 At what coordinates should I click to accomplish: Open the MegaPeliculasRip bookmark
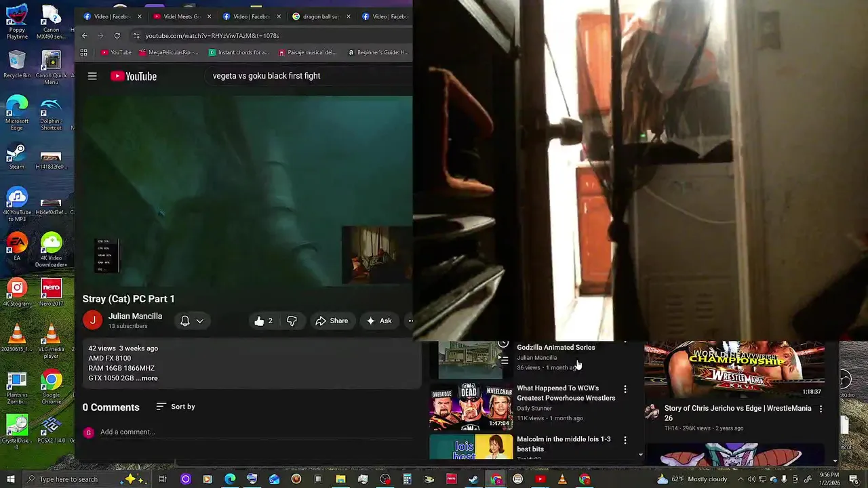pyautogui.click(x=169, y=52)
